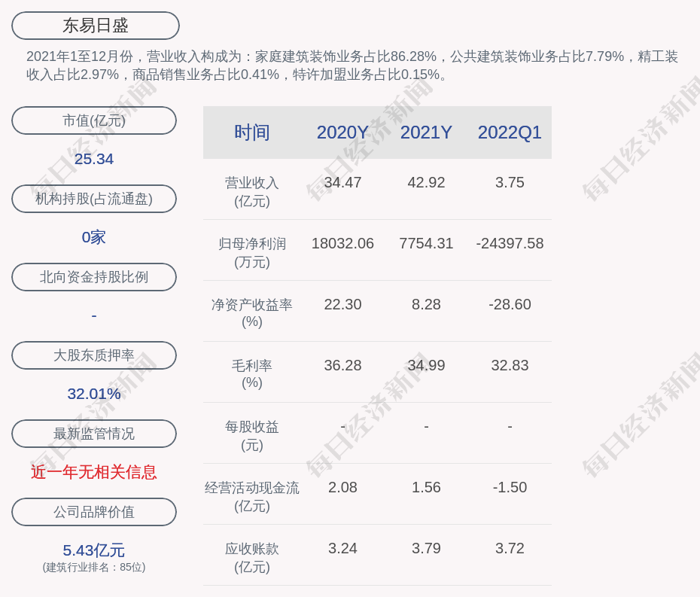Click the 0家 institutional holding value
Screen dimensions: 700x597
pos(94,237)
